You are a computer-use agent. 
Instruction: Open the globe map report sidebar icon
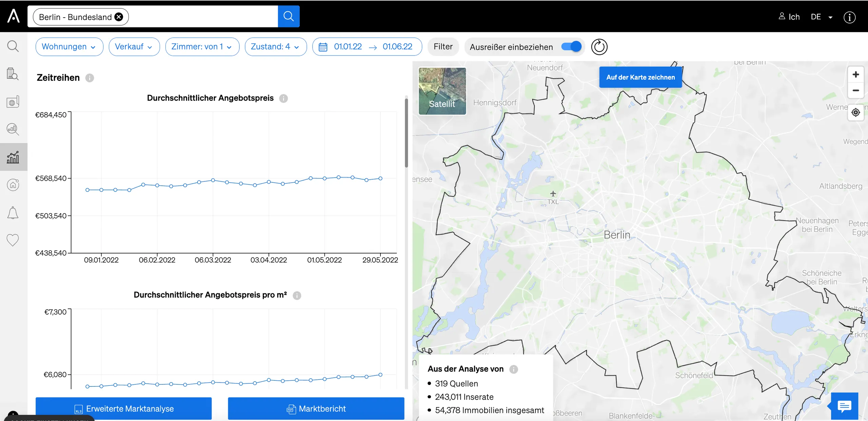[x=13, y=101]
